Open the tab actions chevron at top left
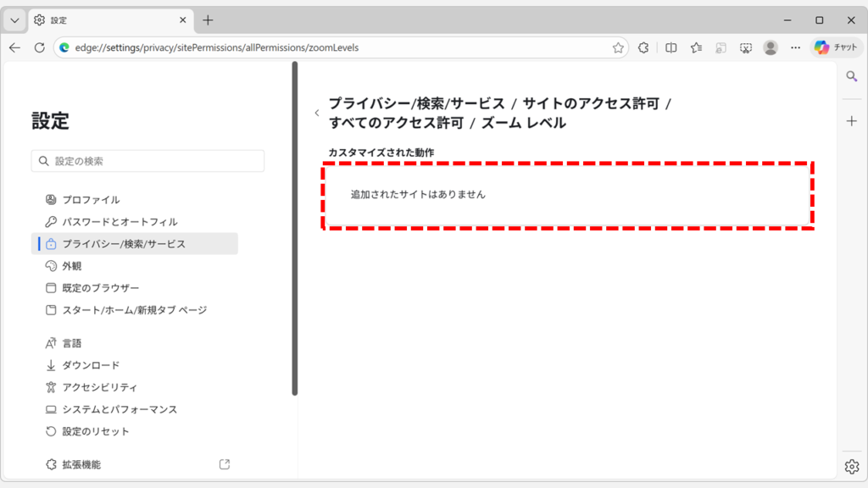The image size is (868, 488). 13,18
